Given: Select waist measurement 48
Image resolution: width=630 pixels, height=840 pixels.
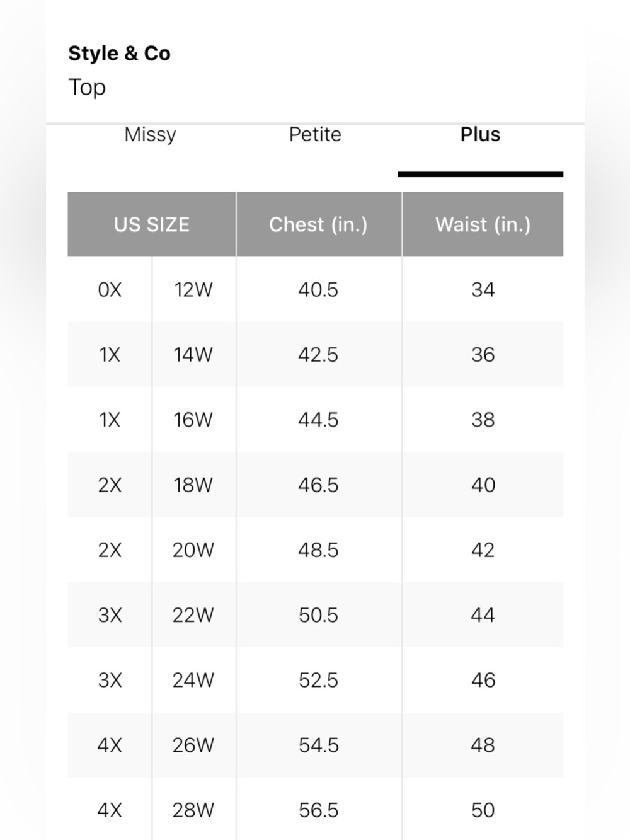Looking at the screenshot, I should (483, 745).
